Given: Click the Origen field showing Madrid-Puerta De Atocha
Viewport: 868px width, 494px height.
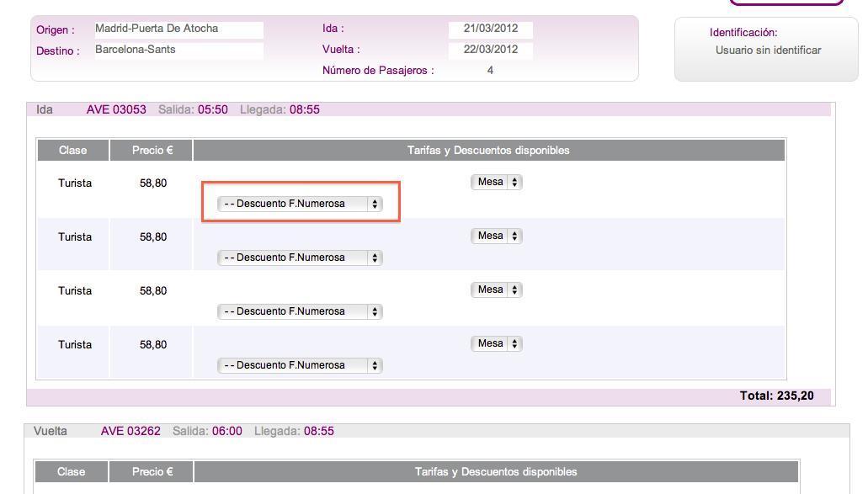Looking at the screenshot, I should coord(178,29).
